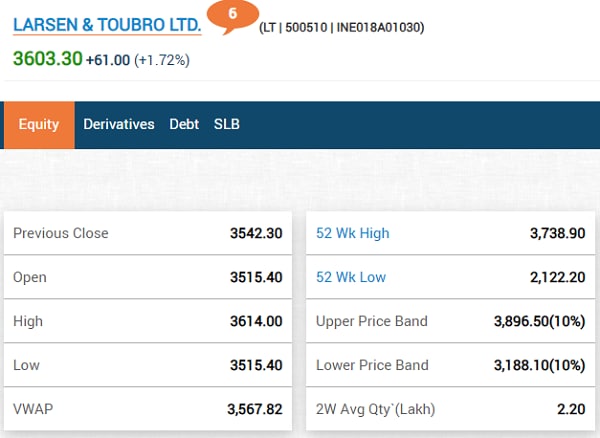Select the Previous Close label

coord(61,233)
